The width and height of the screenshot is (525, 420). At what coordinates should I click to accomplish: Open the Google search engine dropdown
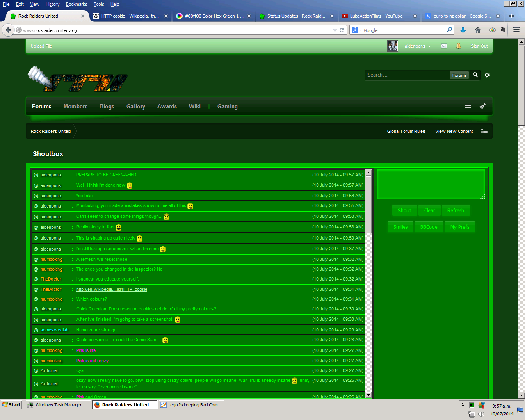click(356, 30)
